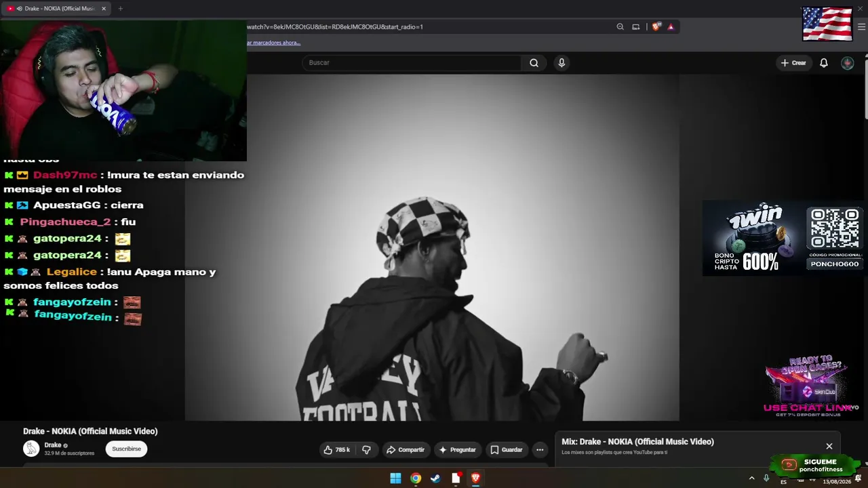
Task: Dislike the Drake NOKIA video
Action: pyautogui.click(x=366, y=449)
